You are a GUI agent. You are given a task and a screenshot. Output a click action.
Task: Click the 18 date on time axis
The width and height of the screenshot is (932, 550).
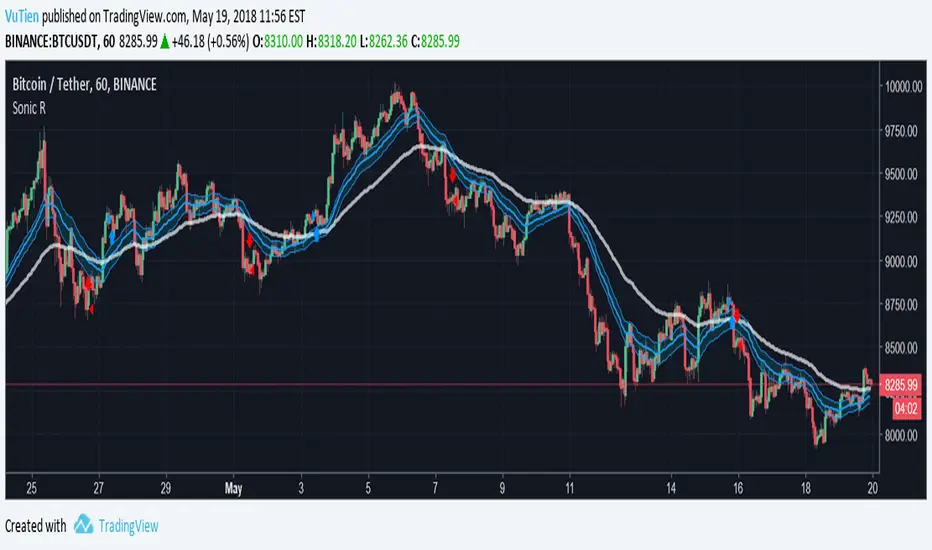pyautogui.click(x=805, y=488)
